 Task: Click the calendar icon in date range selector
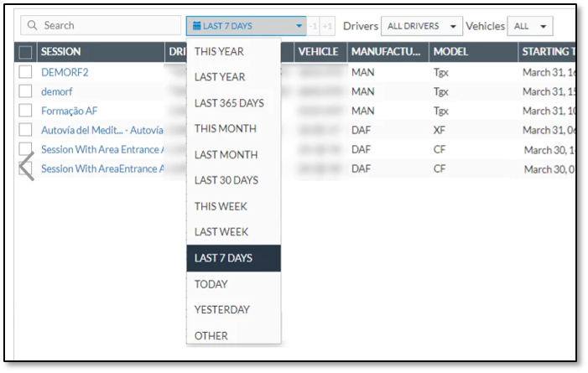pos(196,25)
